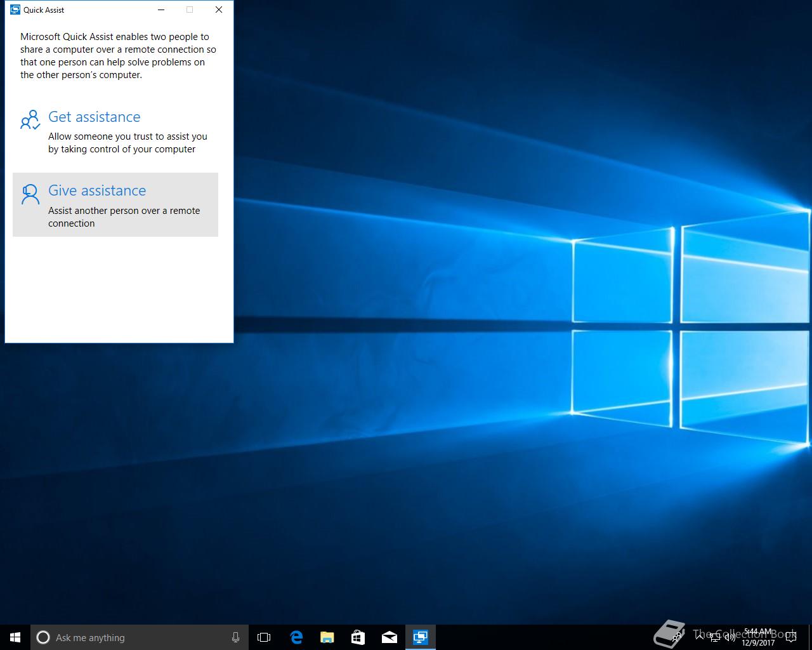Screen dimensions: 812x650
Task: Activate the Cortana microphone
Action: pyautogui.click(x=235, y=637)
